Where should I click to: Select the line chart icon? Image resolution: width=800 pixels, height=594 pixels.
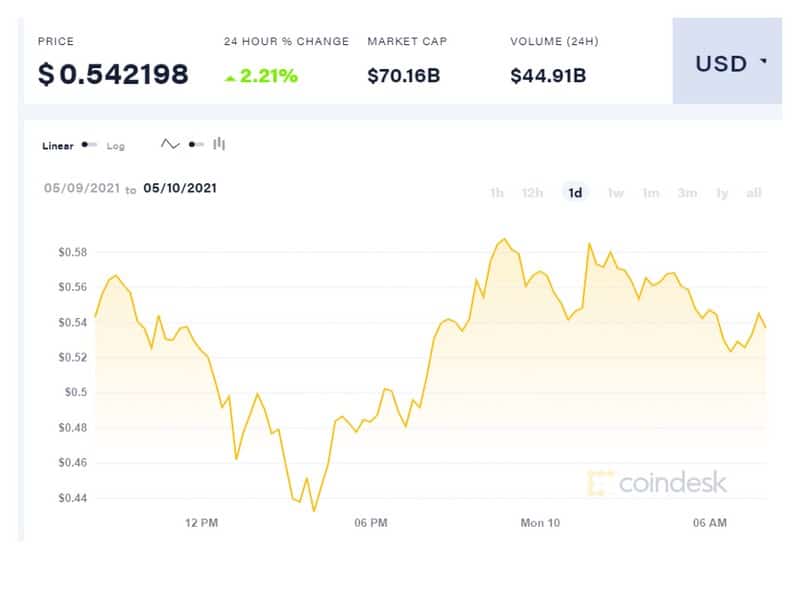click(x=170, y=144)
